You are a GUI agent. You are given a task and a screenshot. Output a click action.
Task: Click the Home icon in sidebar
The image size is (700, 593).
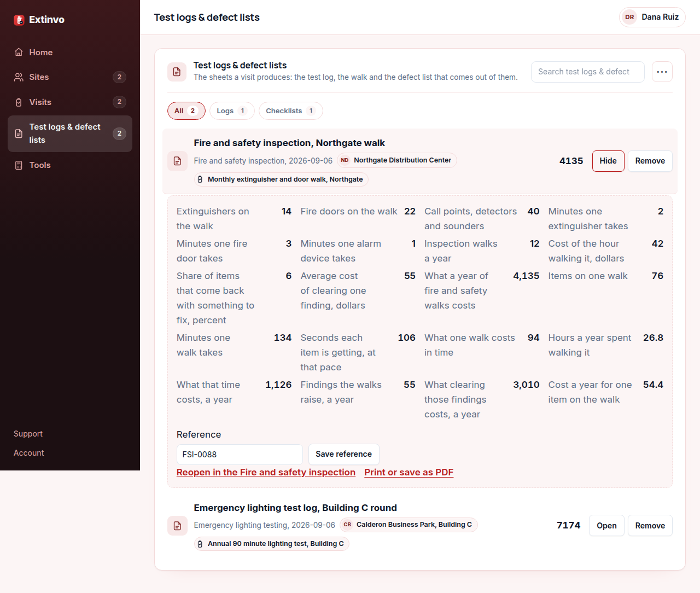click(x=19, y=52)
